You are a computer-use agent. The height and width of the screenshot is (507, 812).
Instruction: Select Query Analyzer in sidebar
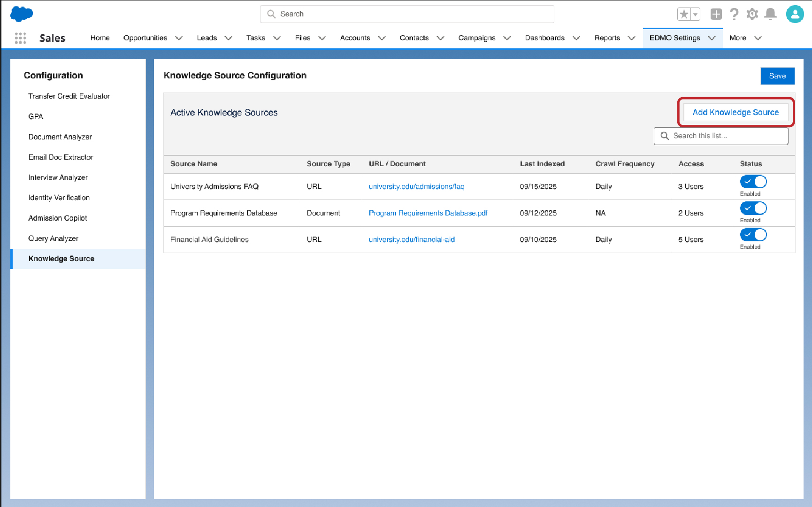click(x=53, y=238)
